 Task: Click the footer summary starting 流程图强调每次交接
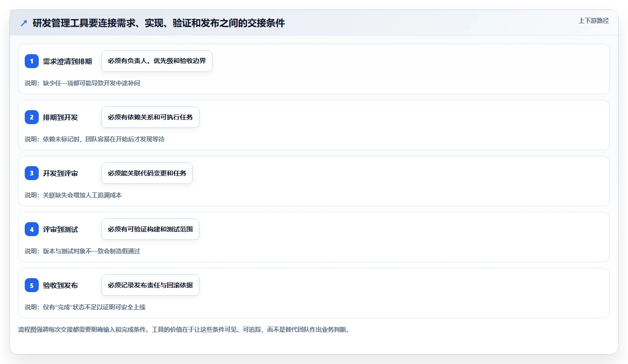click(x=183, y=329)
